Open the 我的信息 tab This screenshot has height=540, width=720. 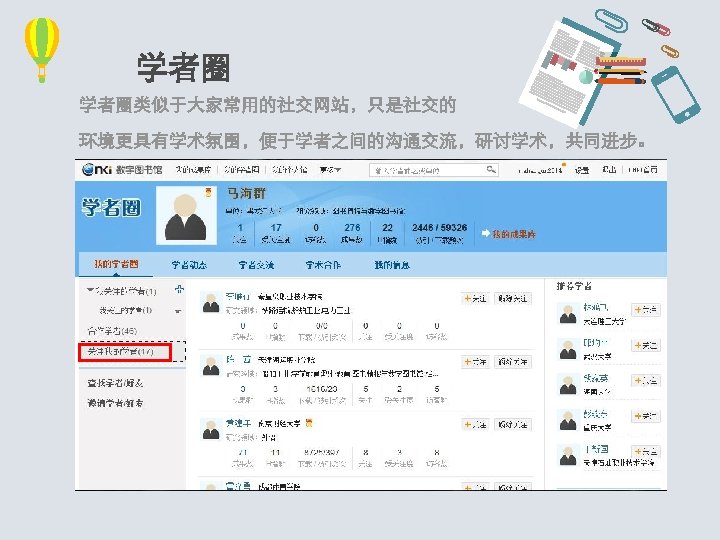coord(392,265)
